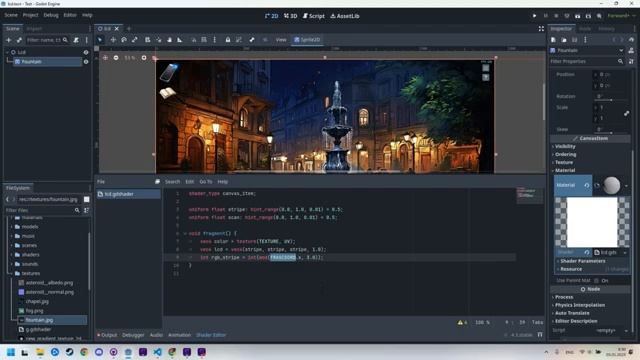This screenshot has height=360, width=640.
Task: Expand the Ordering section
Action: coord(566,154)
